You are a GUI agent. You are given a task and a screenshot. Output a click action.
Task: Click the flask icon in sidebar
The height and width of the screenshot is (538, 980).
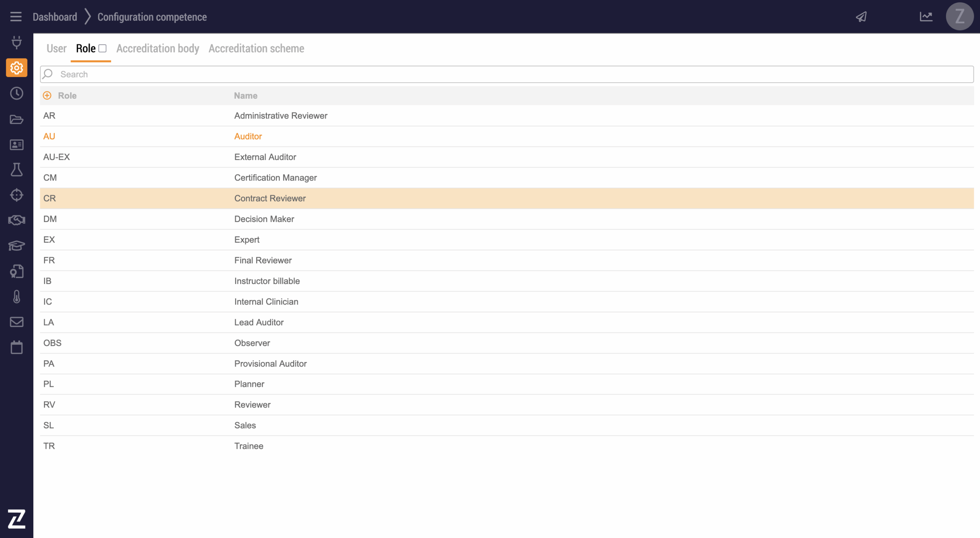coord(16,170)
